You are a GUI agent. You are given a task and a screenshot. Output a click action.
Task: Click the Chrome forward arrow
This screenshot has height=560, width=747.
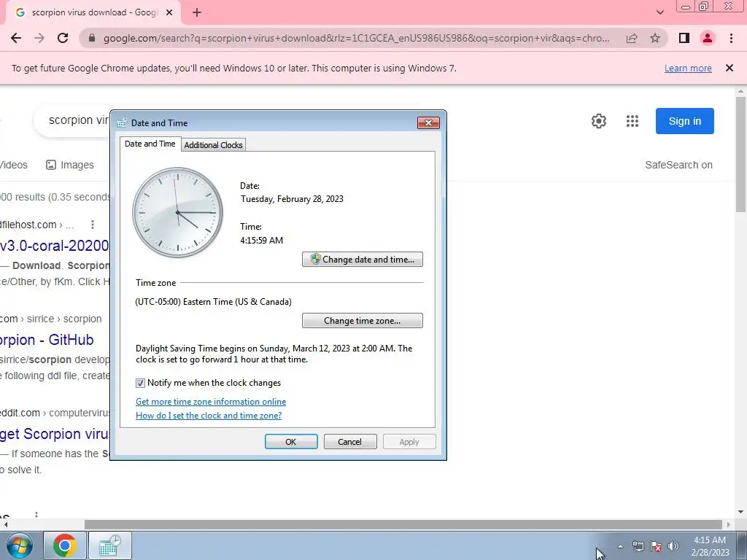pos(39,38)
